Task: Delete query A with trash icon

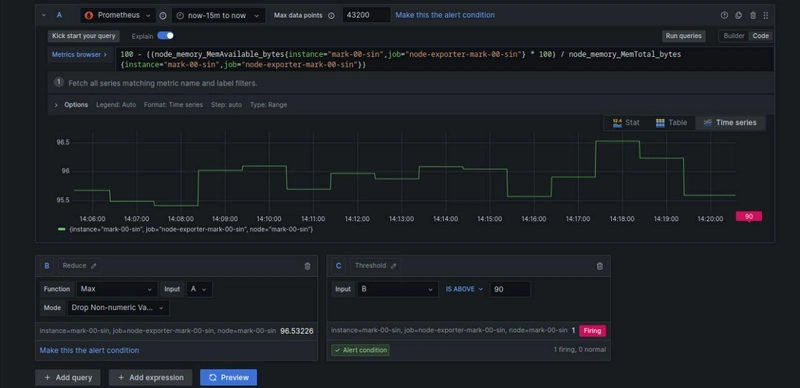Action: click(753, 15)
